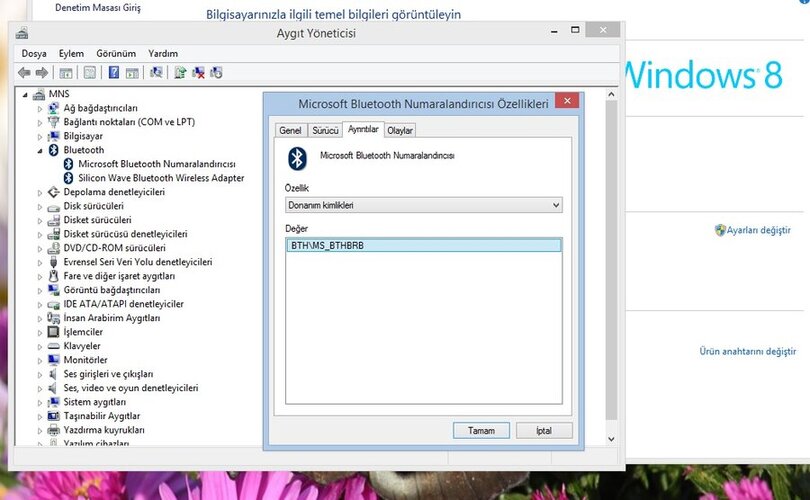Viewport: 810px width, 500px height.
Task: Click the Denetim Masası Giriş link
Action: (98, 8)
